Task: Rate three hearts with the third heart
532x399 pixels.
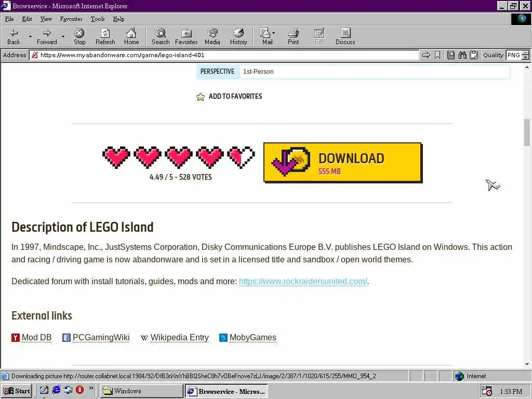Action: pos(179,157)
